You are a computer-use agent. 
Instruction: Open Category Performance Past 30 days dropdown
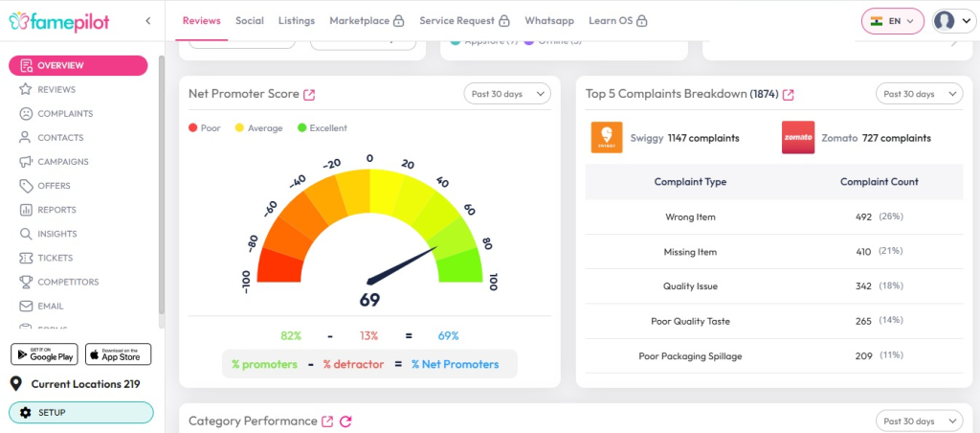coord(920,422)
